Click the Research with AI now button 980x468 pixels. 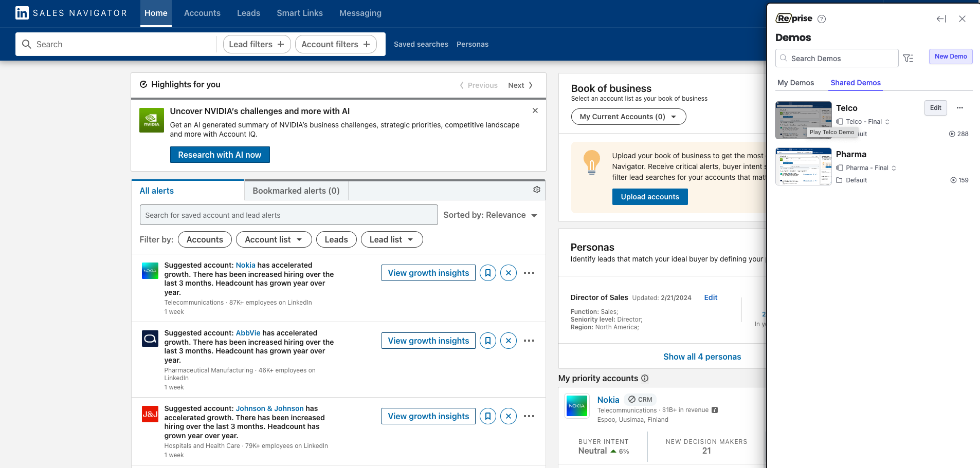(220, 155)
